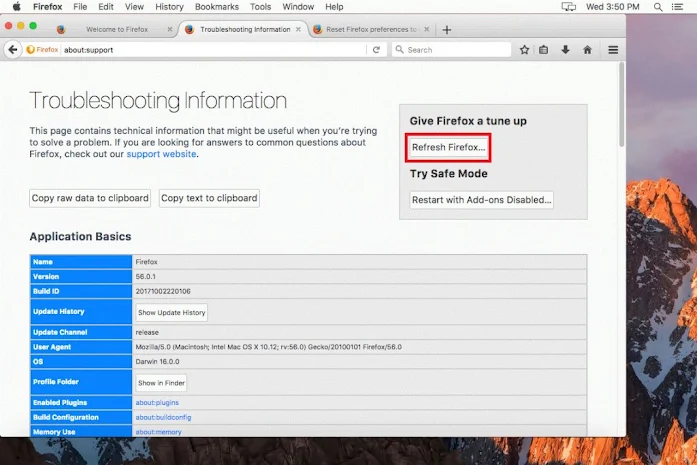Click the Application Basics heading
The width and height of the screenshot is (697, 465).
[x=80, y=237]
